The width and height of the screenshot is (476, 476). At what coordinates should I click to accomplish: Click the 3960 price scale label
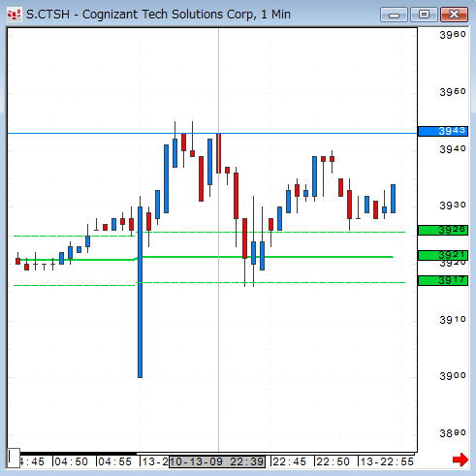coord(453,35)
